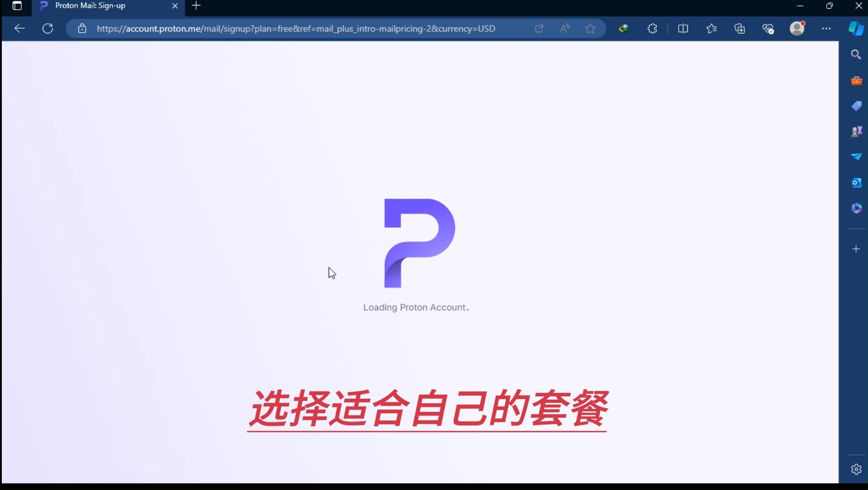Open Browser essentials heart icon

pos(768,29)
